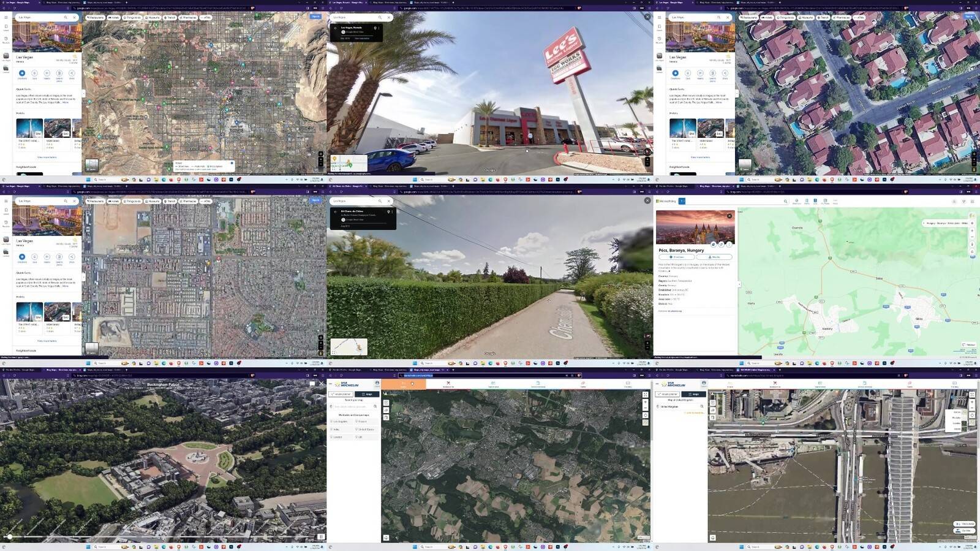Screen dimensions: 980x551
Task: Click Feedback button on Bing Pécs map
Action: click(969, 345)
